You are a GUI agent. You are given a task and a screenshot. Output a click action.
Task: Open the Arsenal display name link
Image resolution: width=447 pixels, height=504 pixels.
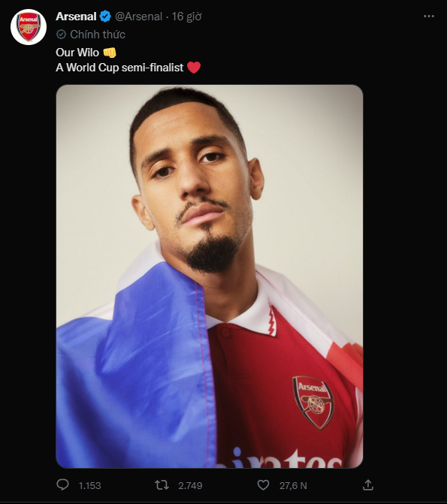pyautogui.click(x=76, y=16)
